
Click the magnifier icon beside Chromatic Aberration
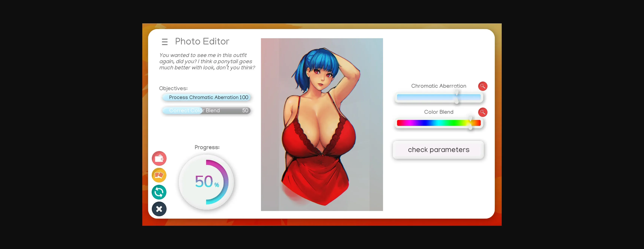pos(483,86)
